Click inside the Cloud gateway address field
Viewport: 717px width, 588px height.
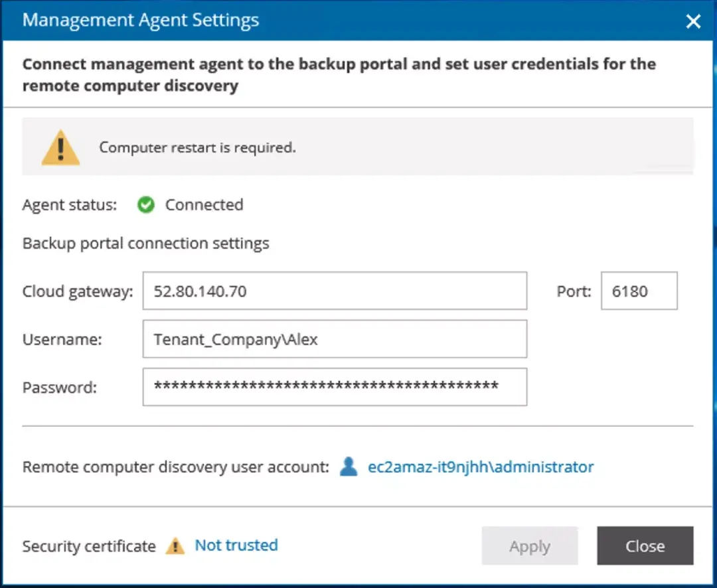click(x=335, y=290)
